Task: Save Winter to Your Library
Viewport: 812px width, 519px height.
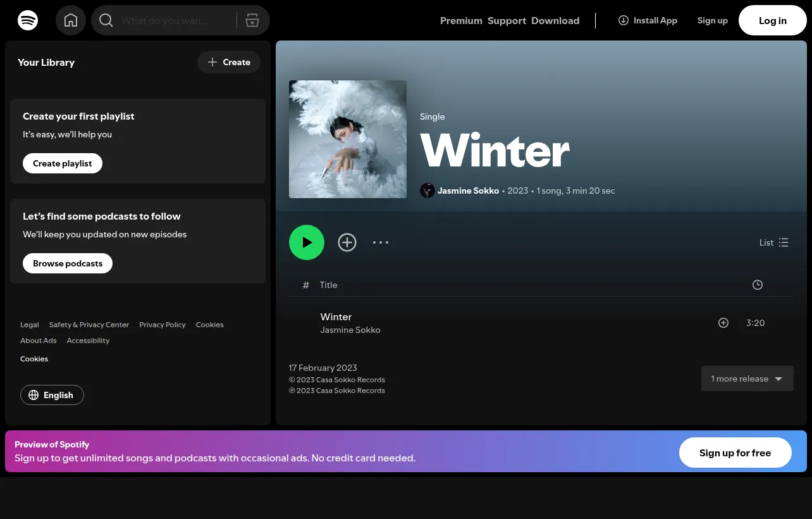Action: click(x=347, y=242)
